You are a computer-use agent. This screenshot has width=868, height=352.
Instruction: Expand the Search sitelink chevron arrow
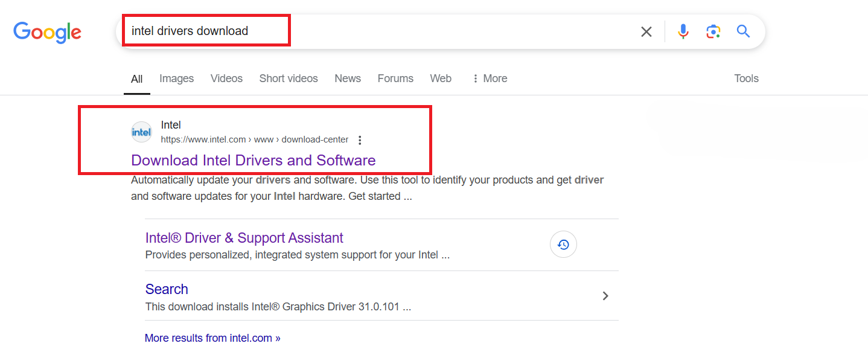(605, 296)
